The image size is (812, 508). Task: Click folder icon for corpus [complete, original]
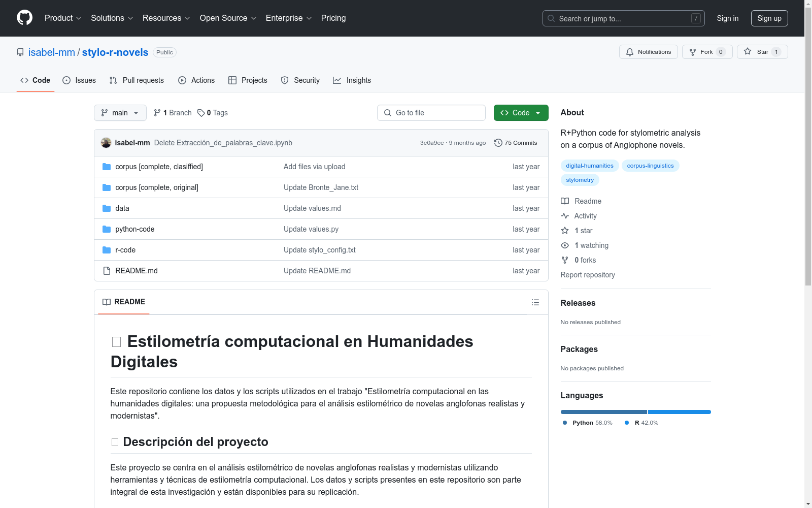pos(107,187)
